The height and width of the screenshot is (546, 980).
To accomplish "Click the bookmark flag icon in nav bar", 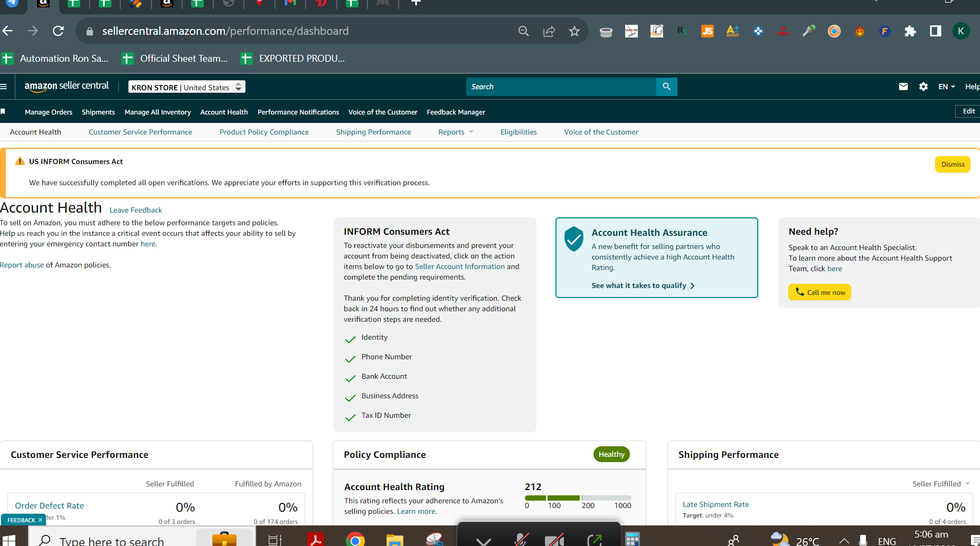I will pyautogui.click(x=3, y=111).
